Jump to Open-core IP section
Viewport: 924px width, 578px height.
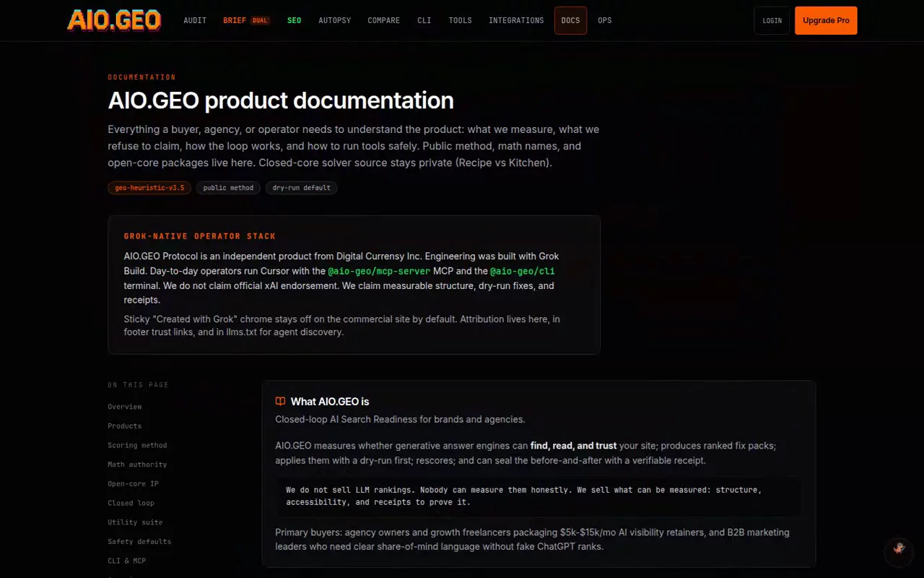[x=133, y=484]
